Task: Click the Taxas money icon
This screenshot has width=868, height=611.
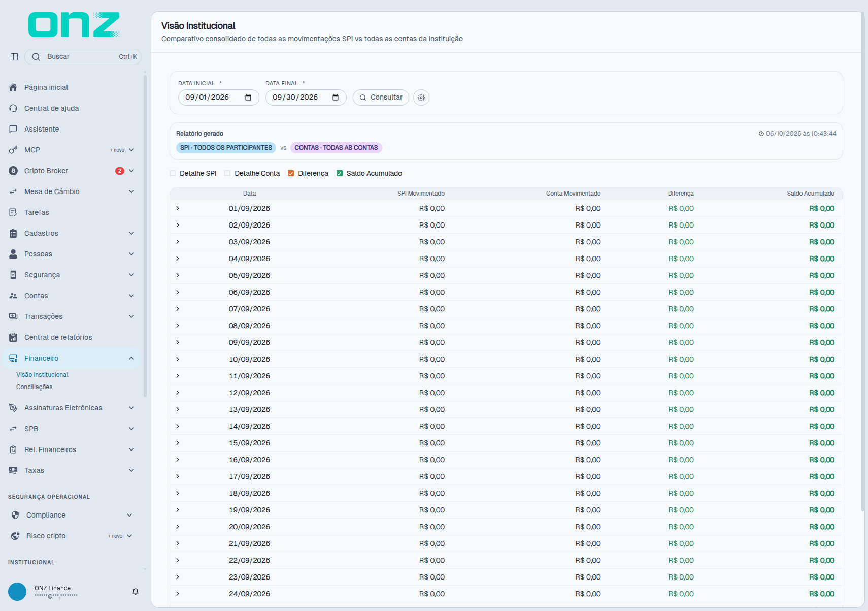Action: point(13,470)
